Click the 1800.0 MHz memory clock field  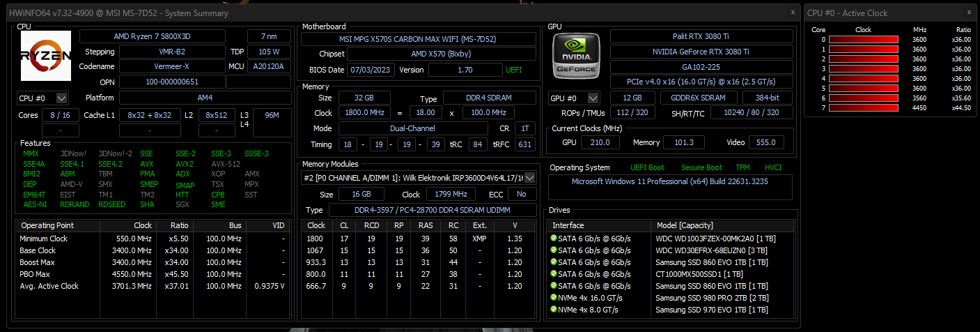click(364, 112)
